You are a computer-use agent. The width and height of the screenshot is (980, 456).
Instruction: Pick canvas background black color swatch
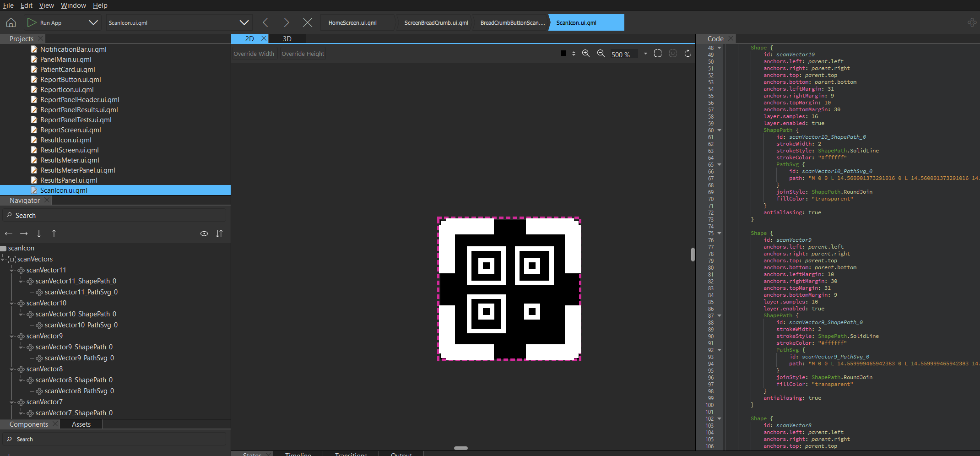pos(563,54)
